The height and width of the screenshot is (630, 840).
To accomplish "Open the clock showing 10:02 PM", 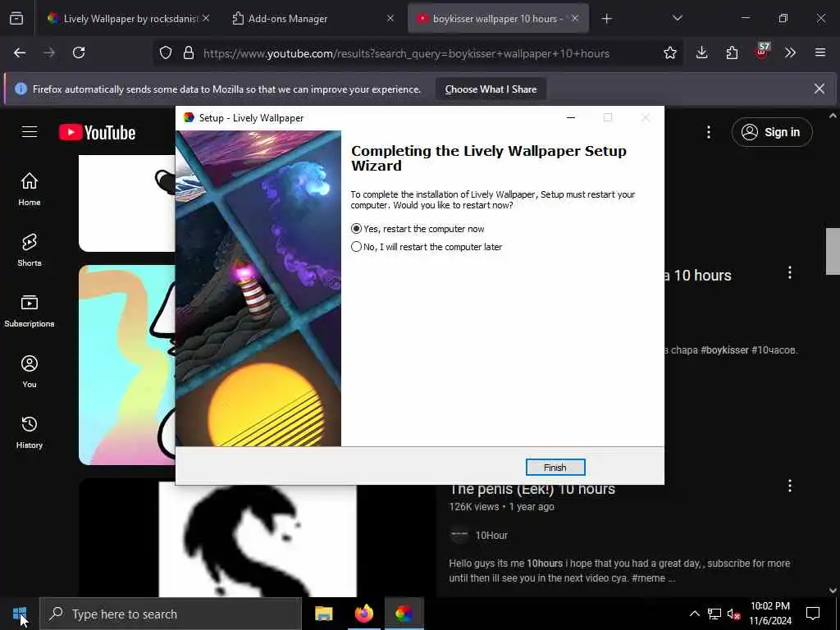I will 770,614.
